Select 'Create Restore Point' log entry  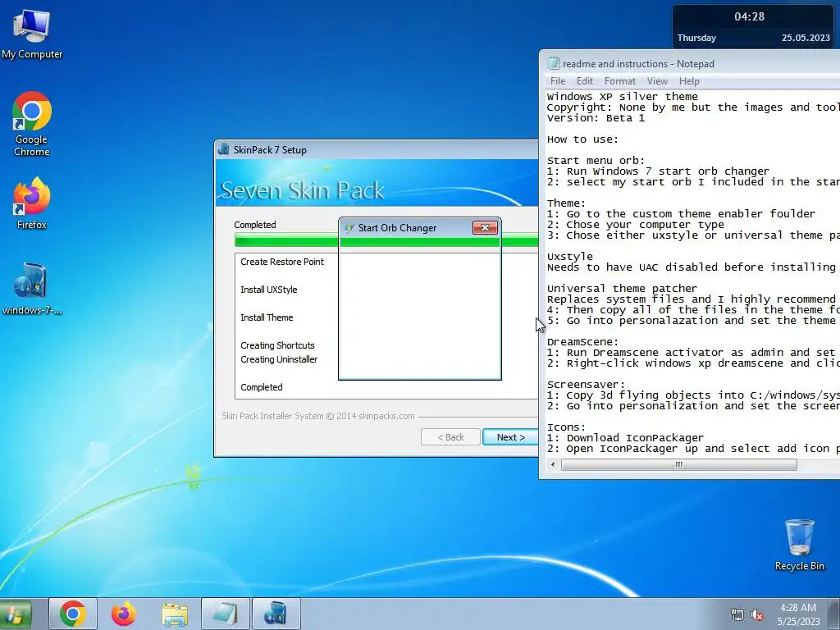click(282, 262)
